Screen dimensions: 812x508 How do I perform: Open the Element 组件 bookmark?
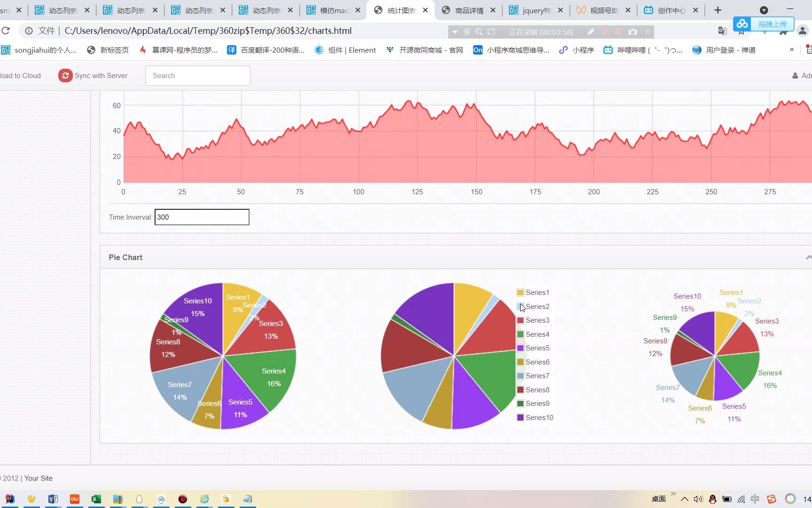click(345, 50)
